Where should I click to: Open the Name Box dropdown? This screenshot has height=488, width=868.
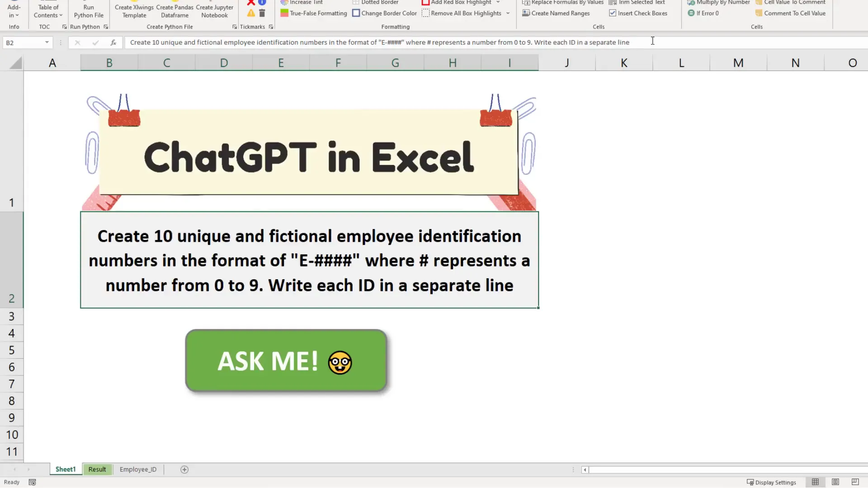[x=47, y=42]
